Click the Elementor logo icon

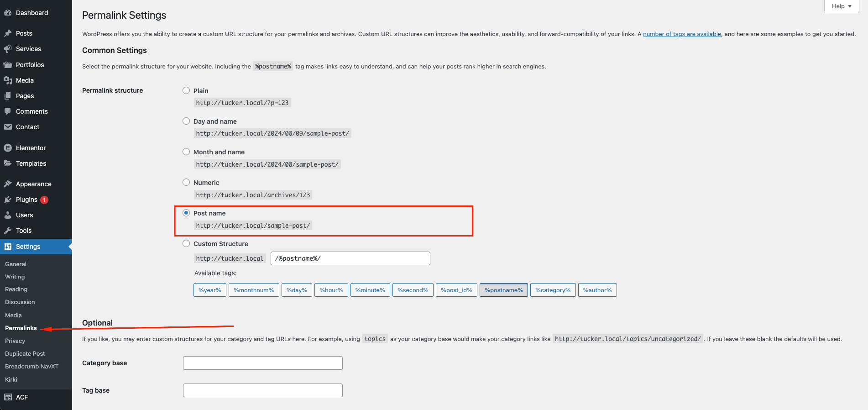coord(8,148)
